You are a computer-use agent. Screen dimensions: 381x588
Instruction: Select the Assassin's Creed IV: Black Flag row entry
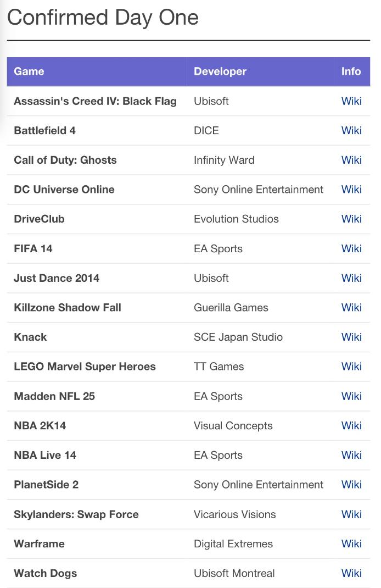coord(95,101)
